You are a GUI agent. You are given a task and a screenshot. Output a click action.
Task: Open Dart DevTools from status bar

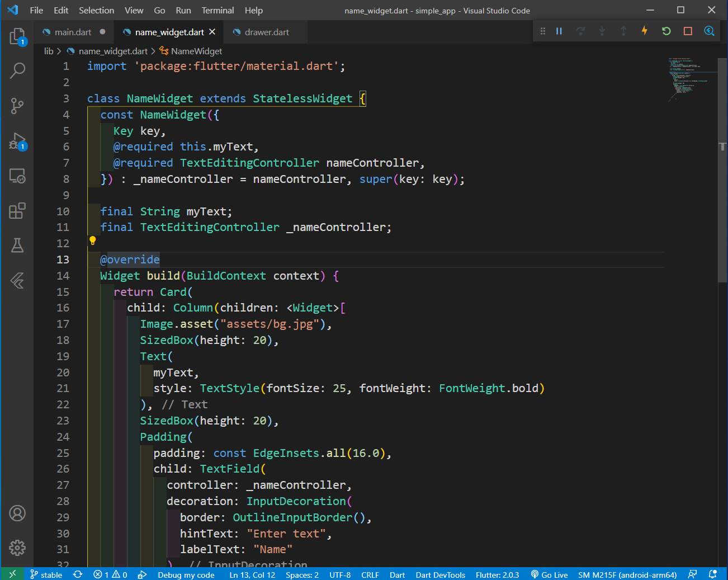(x=440, y=574)
